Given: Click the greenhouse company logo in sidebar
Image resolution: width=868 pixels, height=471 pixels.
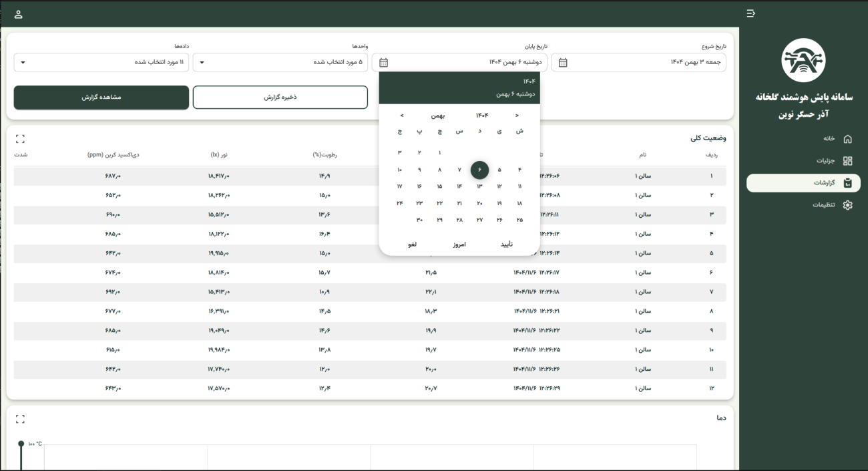Looking at the screenshot, I should click(x=803, y=61).
